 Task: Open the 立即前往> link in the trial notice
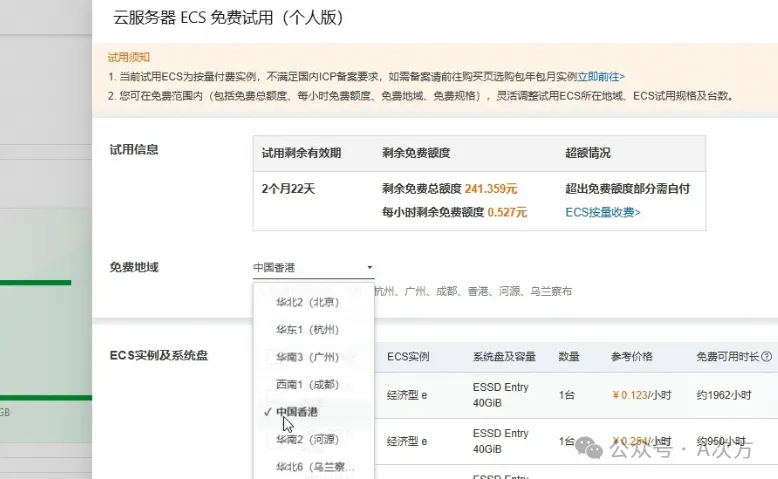tap(601, 76)
